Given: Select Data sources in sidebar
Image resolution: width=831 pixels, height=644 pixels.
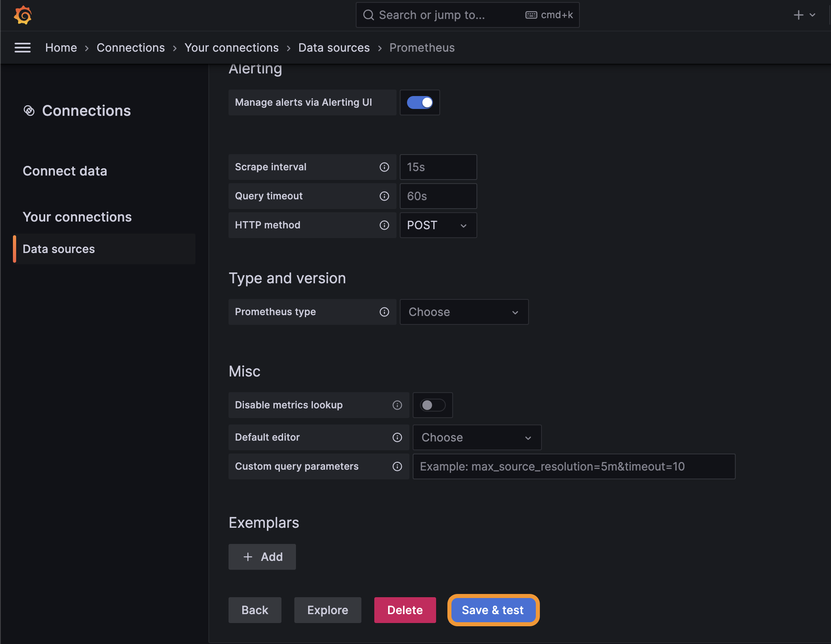Looking at the screenshot, I should point(59,249).
